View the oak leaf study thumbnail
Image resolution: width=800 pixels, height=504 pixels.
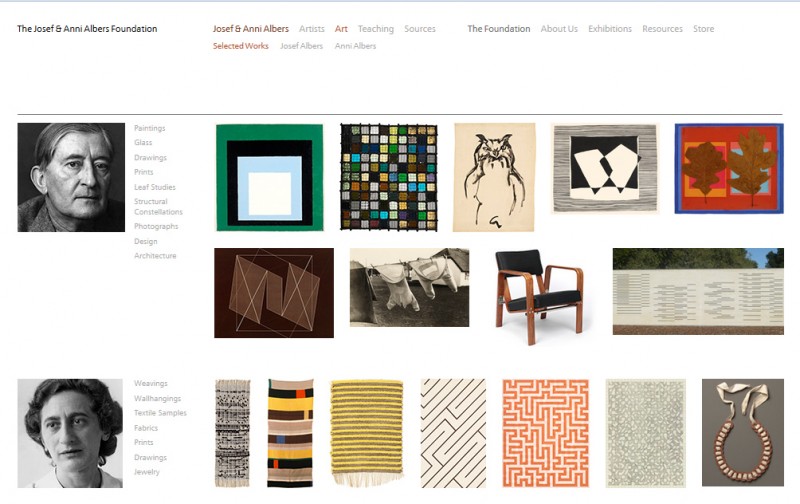coord(729,168)
